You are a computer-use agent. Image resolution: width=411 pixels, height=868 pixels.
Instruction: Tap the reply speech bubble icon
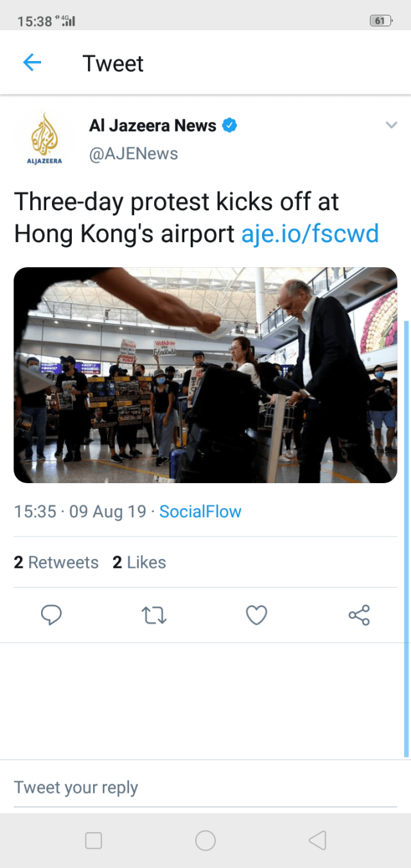click(51, 615)
